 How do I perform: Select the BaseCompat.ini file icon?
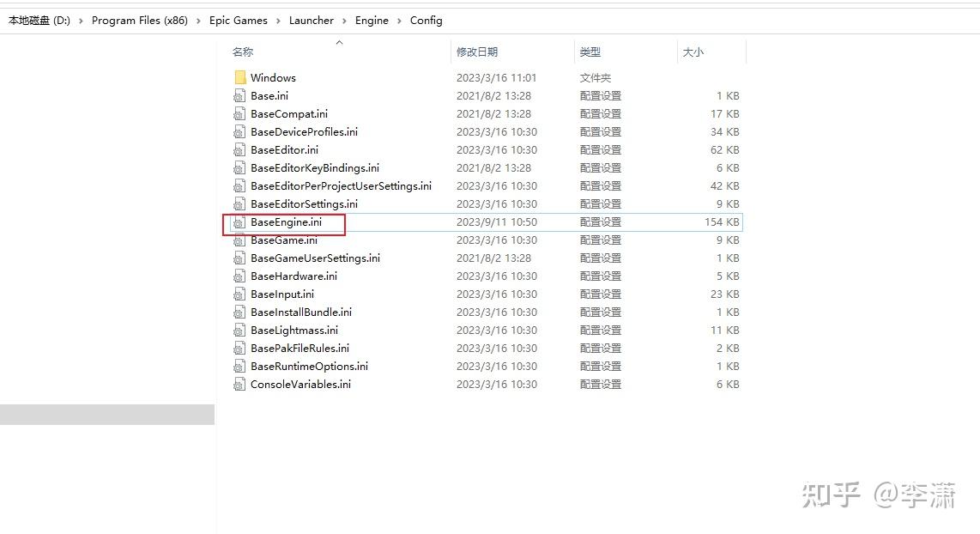pos(239,113)
